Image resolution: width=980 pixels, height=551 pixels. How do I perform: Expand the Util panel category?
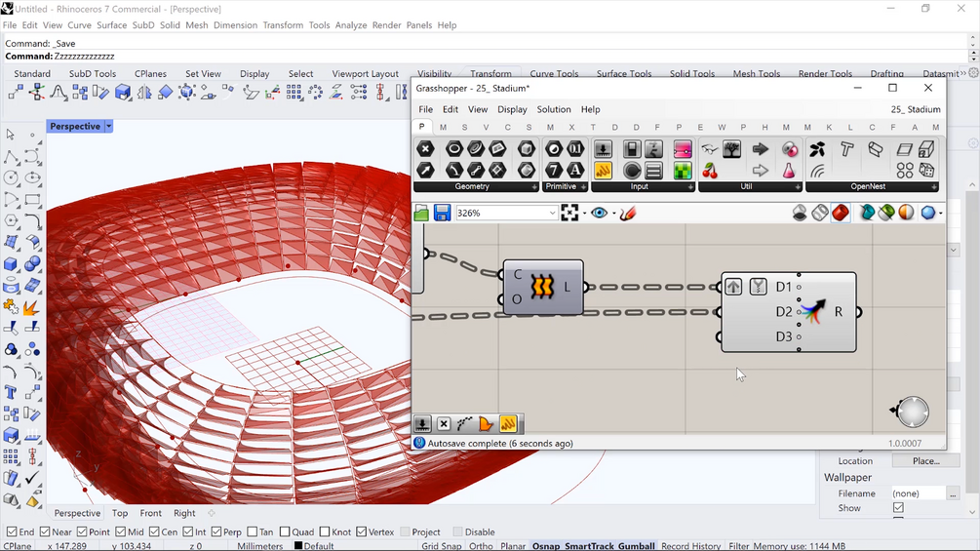coord(798,187)
